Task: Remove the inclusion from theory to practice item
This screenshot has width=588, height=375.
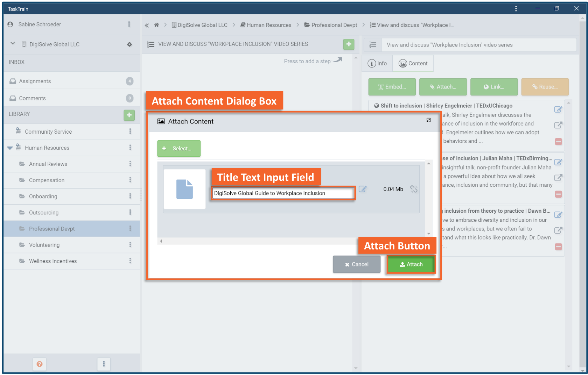Action: pyautogui.click(x=558, y=247)
